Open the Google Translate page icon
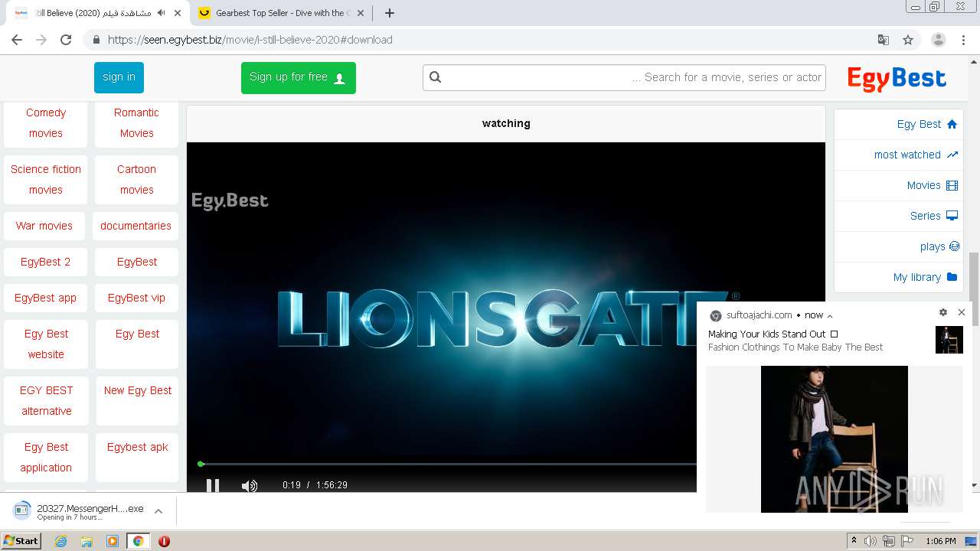Image resolution: width=980 pixels, height=551 pixels. 883,40
